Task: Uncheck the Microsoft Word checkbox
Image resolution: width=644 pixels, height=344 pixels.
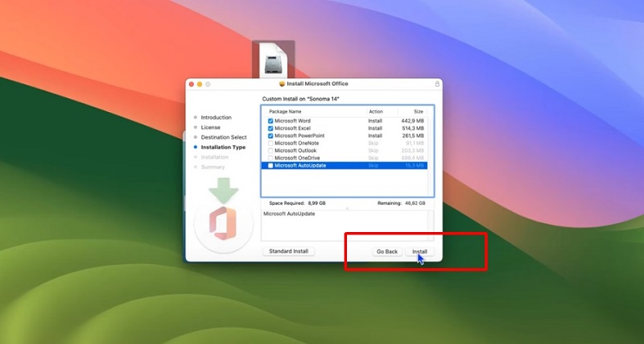Action: coord(270,121)
